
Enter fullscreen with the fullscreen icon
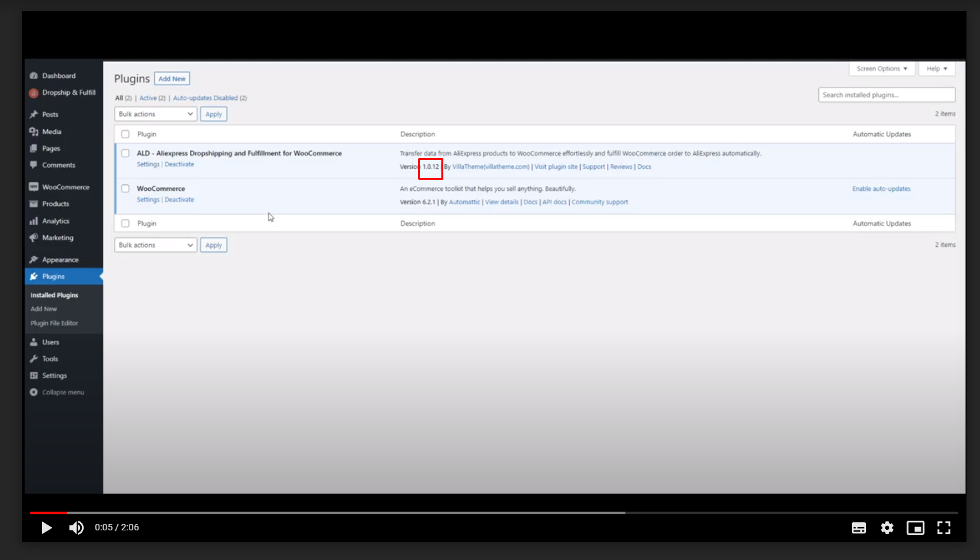pyautogui.click(x=944, y=528)
